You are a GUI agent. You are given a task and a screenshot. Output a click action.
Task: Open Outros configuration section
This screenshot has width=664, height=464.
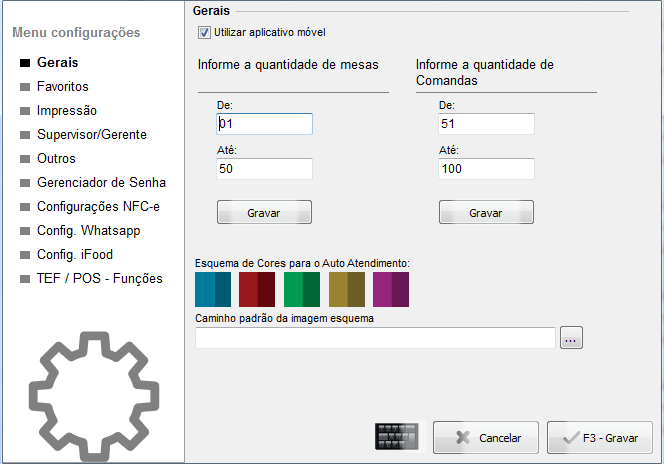(x=56, y=159)
